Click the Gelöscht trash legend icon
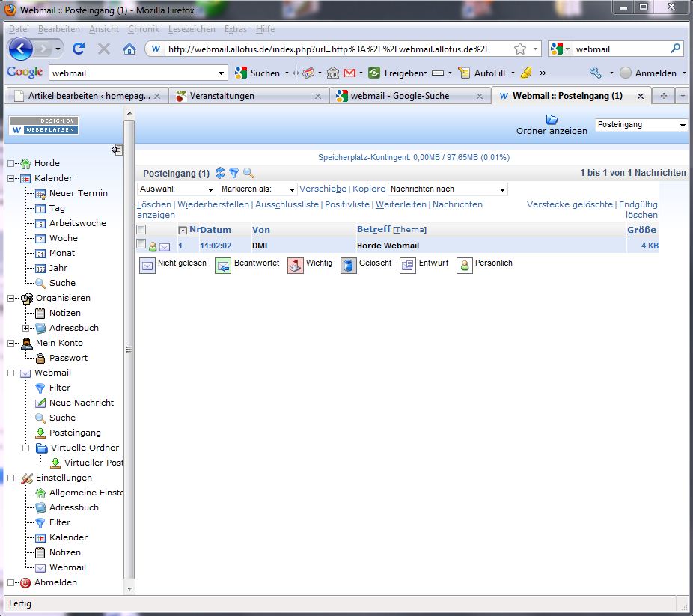The height and width of the screenshot is (616, 693). [348, 266]
